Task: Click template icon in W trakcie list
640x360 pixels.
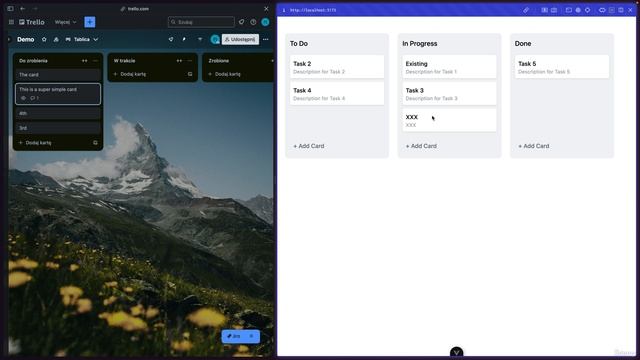Action: pyautogui.click(x=190, y=74)
